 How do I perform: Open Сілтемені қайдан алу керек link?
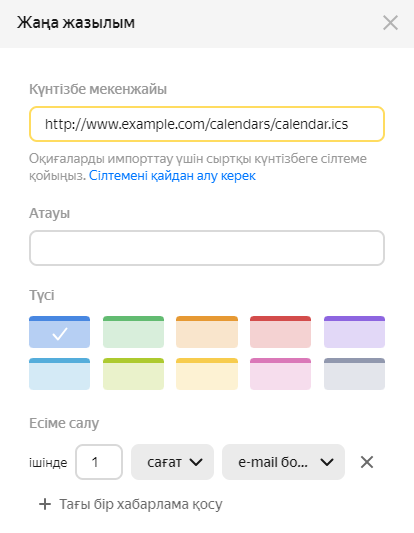(x=172, y=176)
